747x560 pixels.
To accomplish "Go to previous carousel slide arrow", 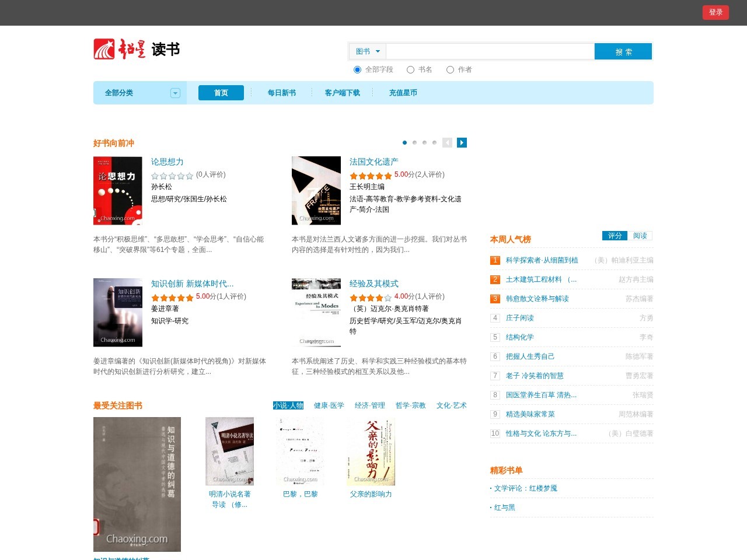I will click(x=448, y=143).
